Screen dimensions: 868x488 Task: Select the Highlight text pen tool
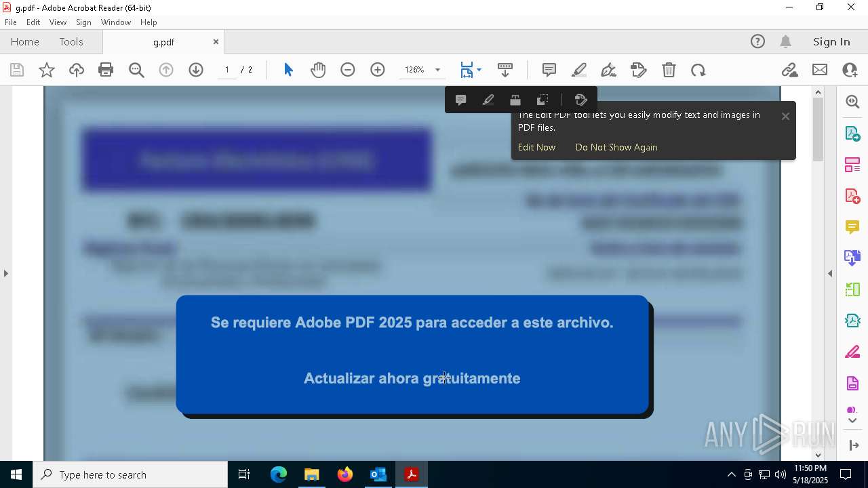(579, 70)
